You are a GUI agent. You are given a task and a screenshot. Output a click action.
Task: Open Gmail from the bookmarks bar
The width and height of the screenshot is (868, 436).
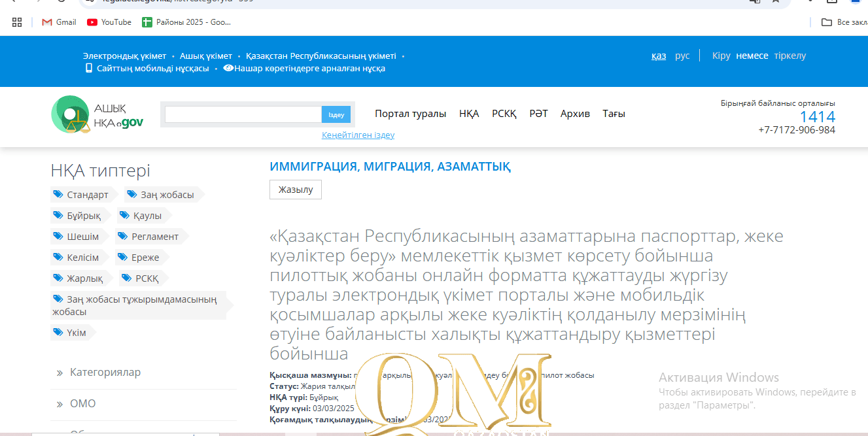tap(58, 22)
